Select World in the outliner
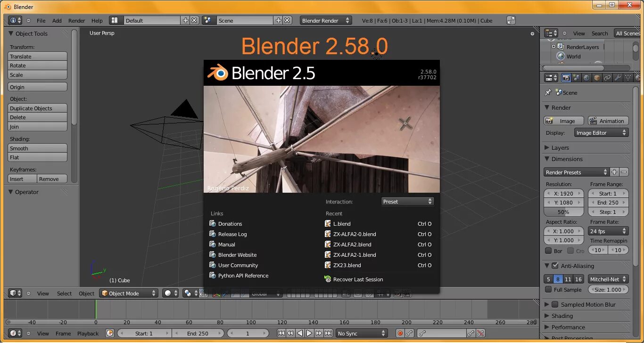Viewport: 644px width, 343px height. [573, 57]
